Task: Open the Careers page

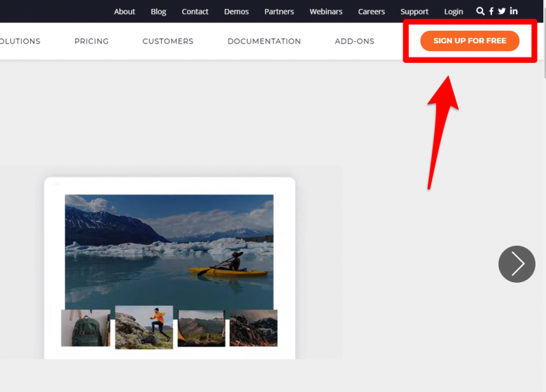Action: (x=372, y=11)
